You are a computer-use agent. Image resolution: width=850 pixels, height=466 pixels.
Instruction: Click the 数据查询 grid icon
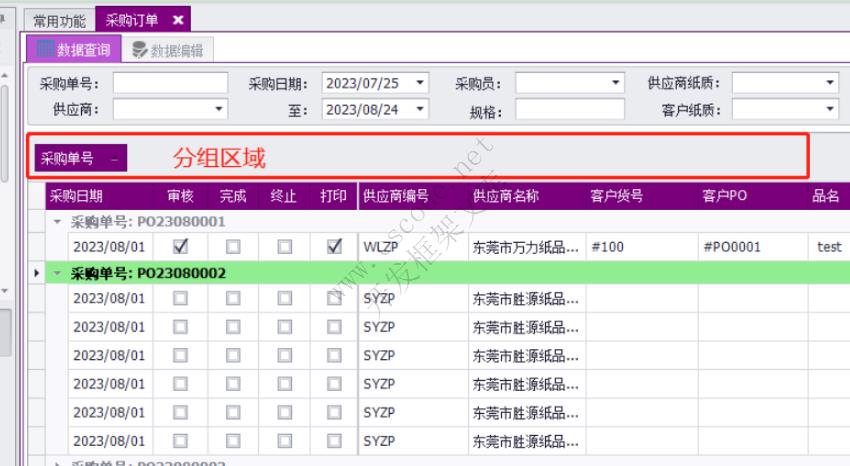[45, 49]
